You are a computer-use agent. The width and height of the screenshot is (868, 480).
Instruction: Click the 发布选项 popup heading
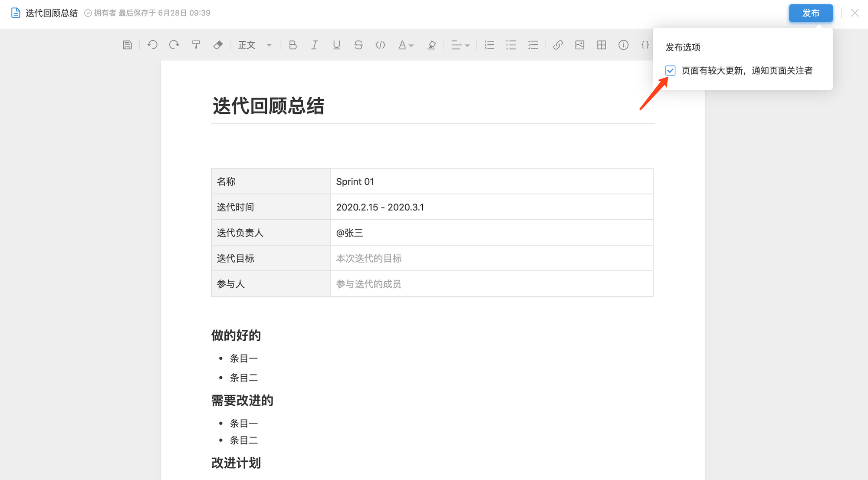click(x=683, y=47)
